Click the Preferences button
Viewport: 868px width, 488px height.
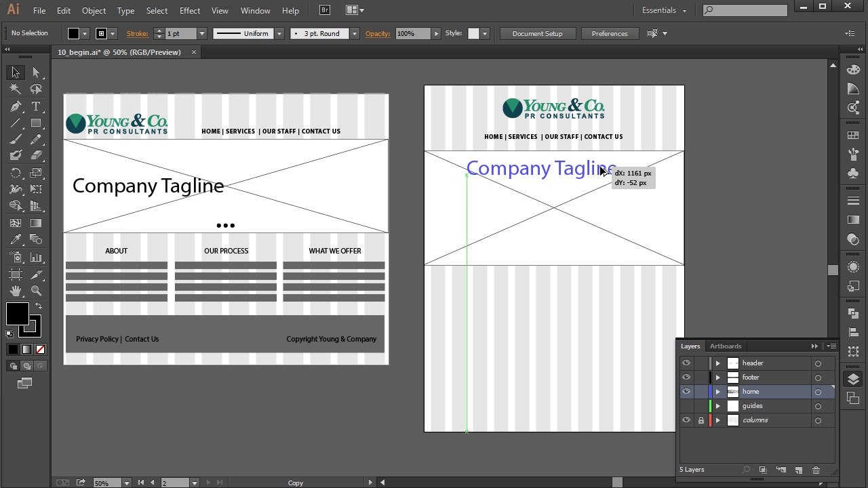coord(610,33)
